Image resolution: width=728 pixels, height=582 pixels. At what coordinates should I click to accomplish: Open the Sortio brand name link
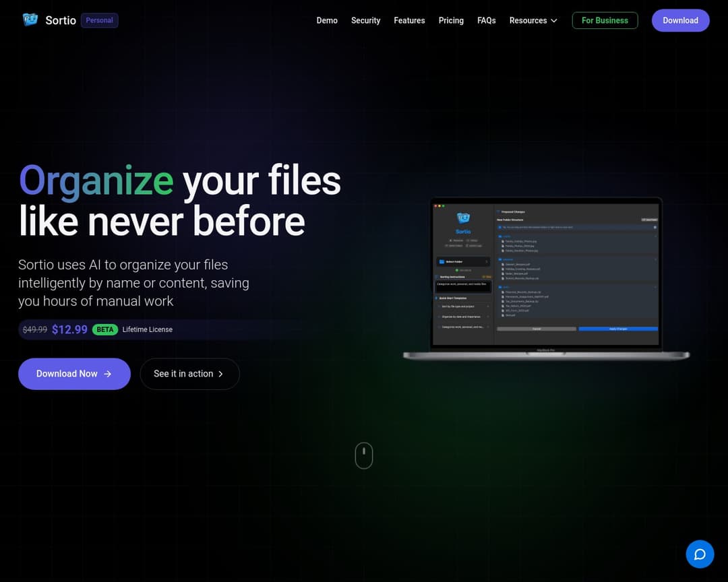(x=61, y=20)
